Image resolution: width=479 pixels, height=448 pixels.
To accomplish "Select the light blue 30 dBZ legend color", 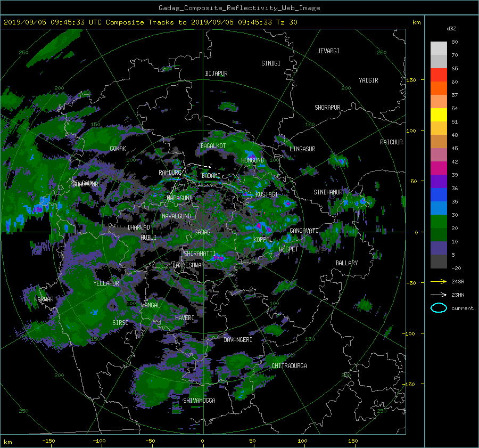I will 439,208.
